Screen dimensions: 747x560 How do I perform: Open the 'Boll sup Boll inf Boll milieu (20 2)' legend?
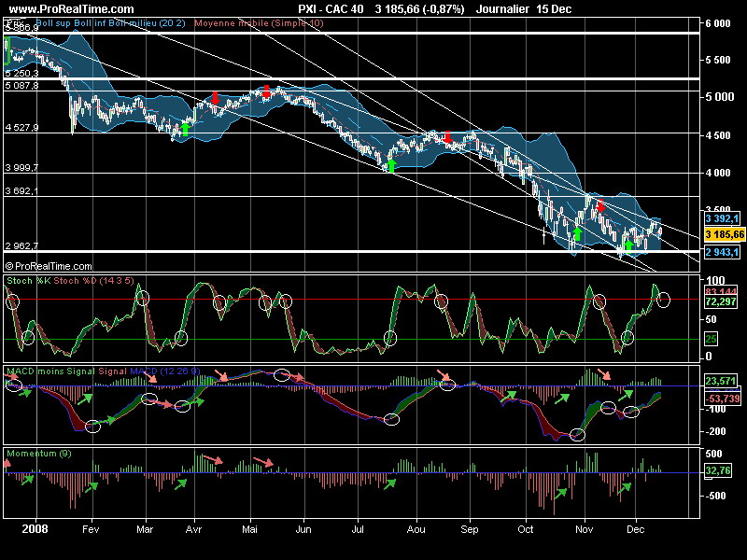point(110,23)
